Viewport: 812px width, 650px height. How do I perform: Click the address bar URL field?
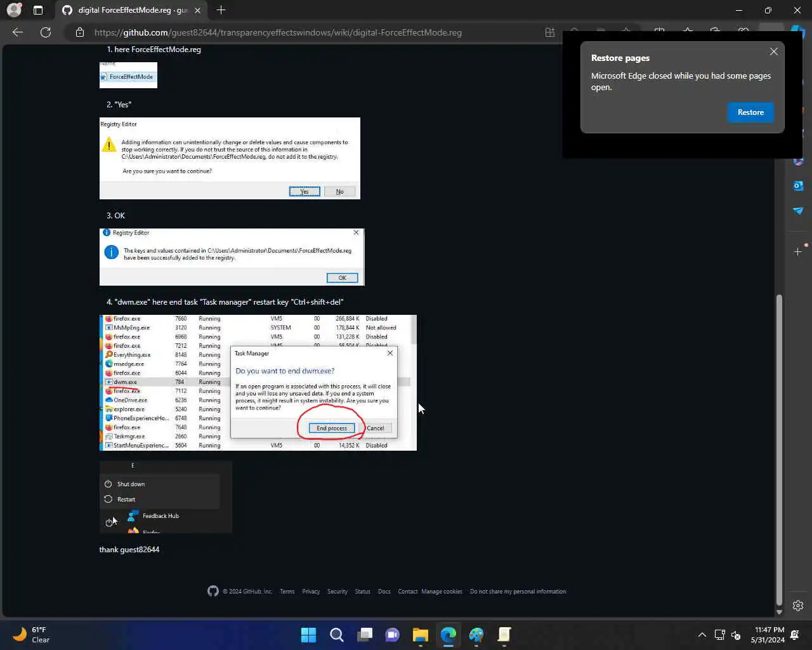tap(278, 32)
